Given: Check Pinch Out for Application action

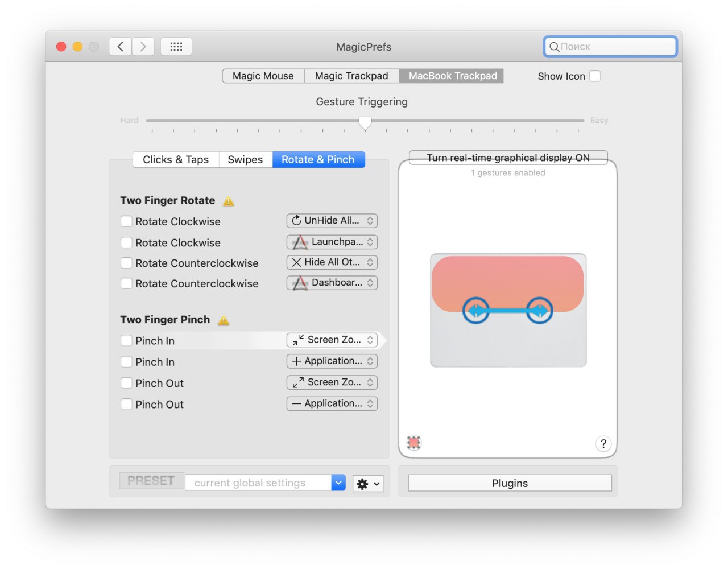Looking at the screenshot, I should click(126, 404).
